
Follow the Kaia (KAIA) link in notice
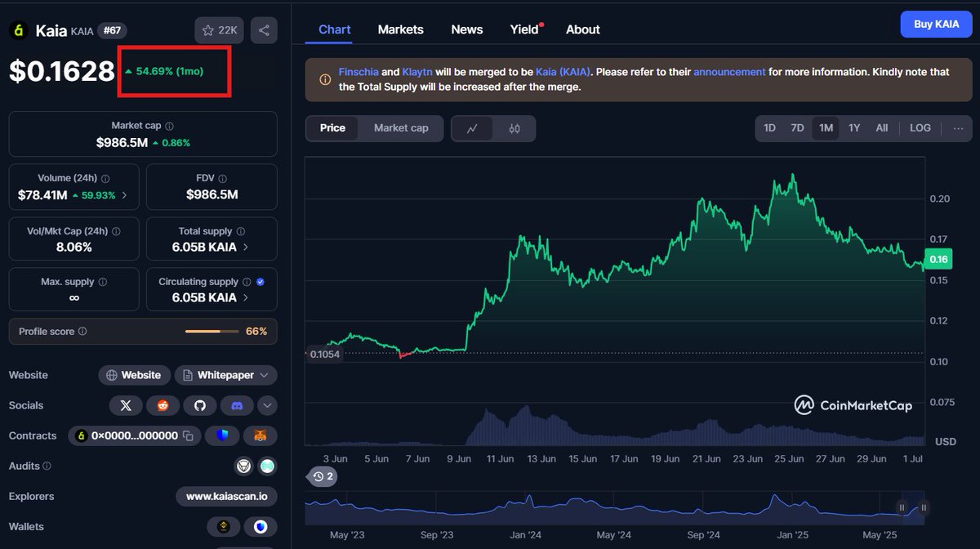[563, 72]
